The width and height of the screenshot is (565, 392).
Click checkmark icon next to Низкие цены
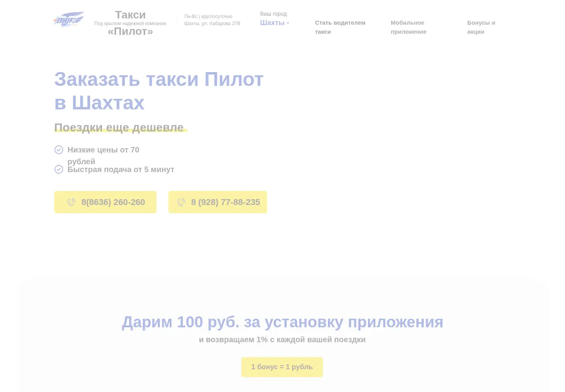pyautogui.click(x=59, y=150)
